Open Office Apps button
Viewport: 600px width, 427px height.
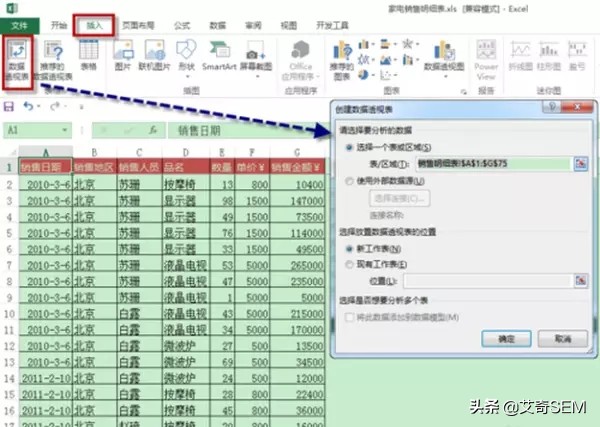point(300,60)
